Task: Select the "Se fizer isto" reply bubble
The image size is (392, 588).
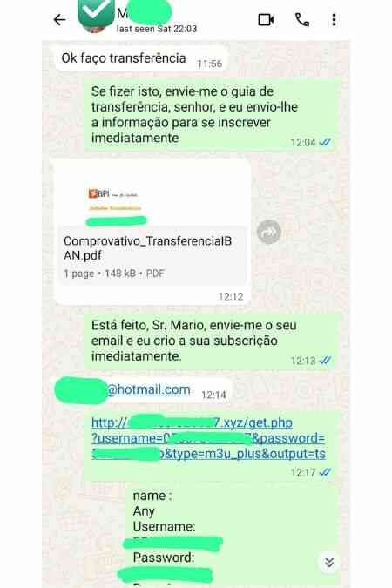Action: pyautogui.click(x=211, y=115)
